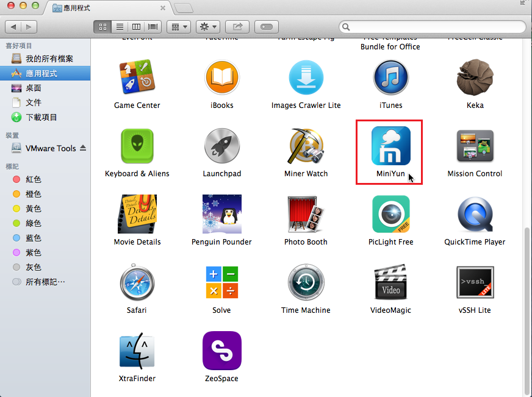Viewport: 532px width, 397px height.
Task: Open the Launchpad rocket icon
Action: pos(222,146)
